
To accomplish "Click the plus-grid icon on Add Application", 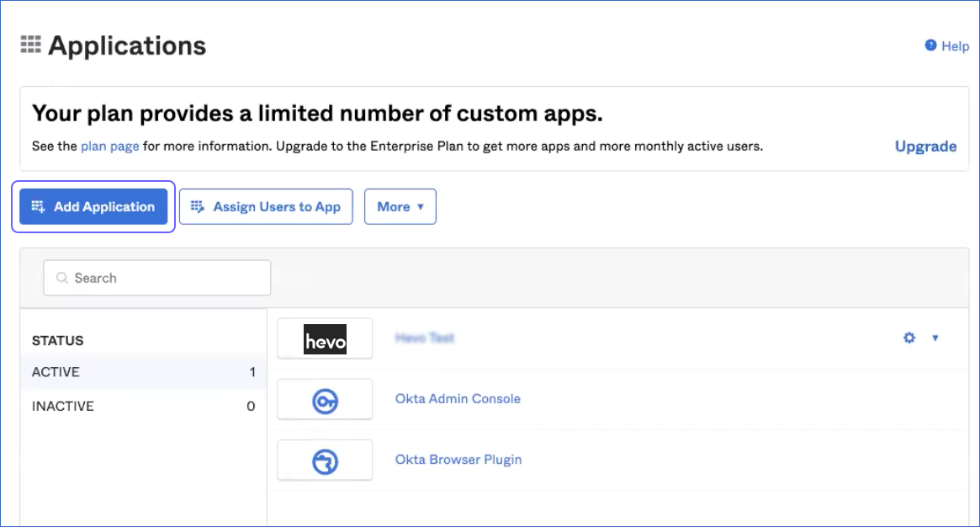I will point(39,206).
